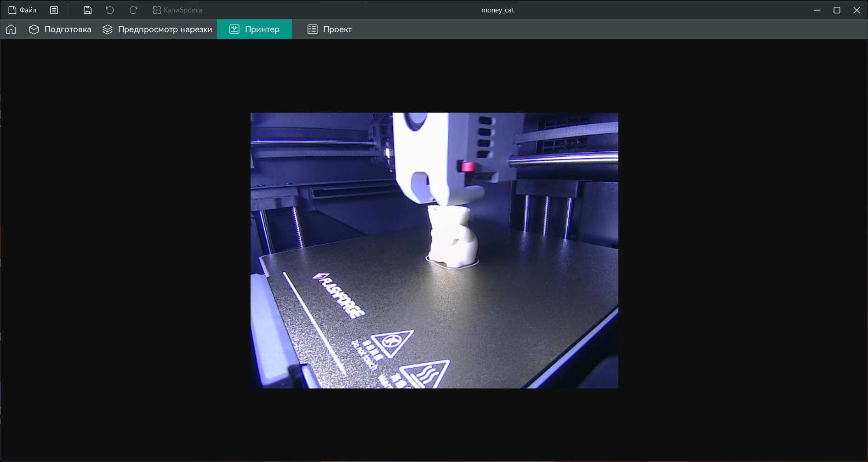
Task: Click the printer camera video feed
Action: click(434, 251)
